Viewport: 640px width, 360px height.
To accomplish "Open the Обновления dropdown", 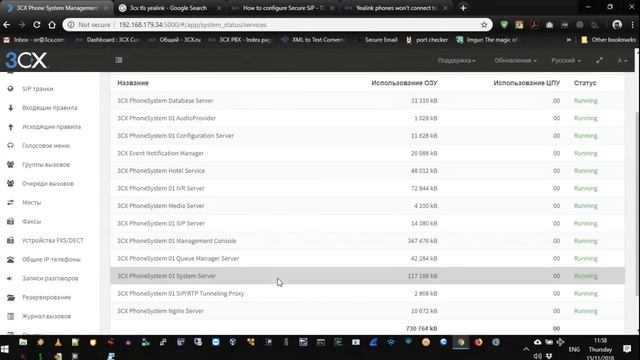I will tap(516, 60).
